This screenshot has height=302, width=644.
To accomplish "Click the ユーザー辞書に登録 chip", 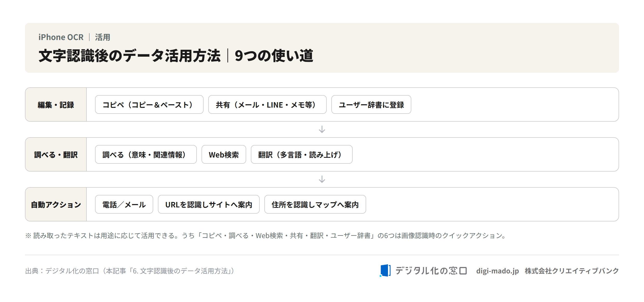I will [x=371, y=104].
